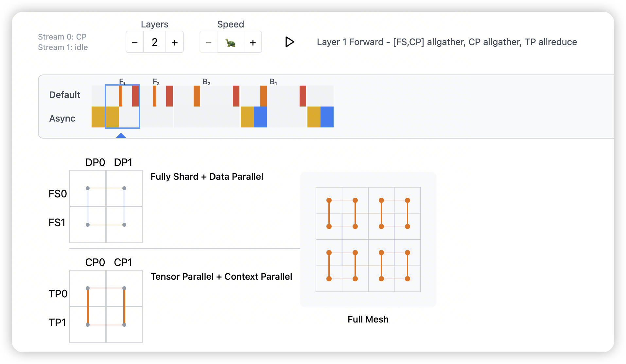626x364 pixels.
Task: Click the orange Default block under B₂
Action: click(x=197, y=96)
